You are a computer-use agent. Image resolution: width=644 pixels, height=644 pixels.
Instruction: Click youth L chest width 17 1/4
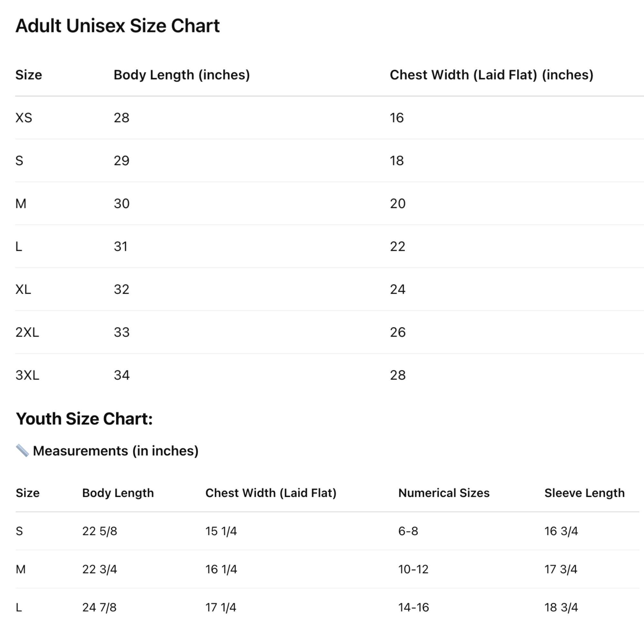tap(221, 607)
